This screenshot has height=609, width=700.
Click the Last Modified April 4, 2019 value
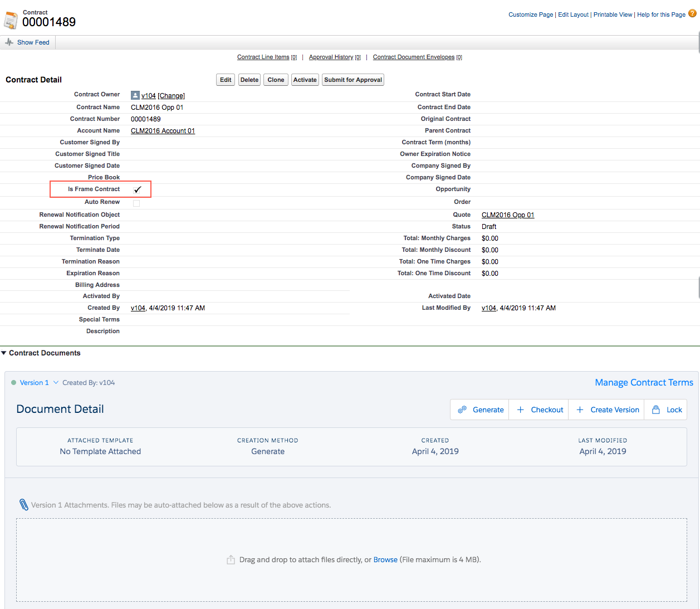(x=603, y=451)
